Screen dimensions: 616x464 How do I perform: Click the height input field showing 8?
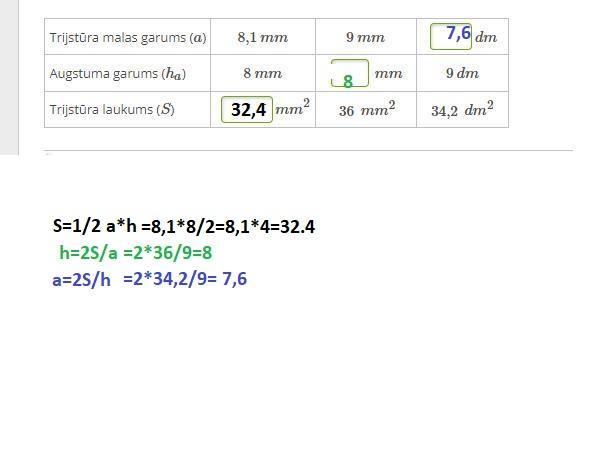tap(349, 76)
